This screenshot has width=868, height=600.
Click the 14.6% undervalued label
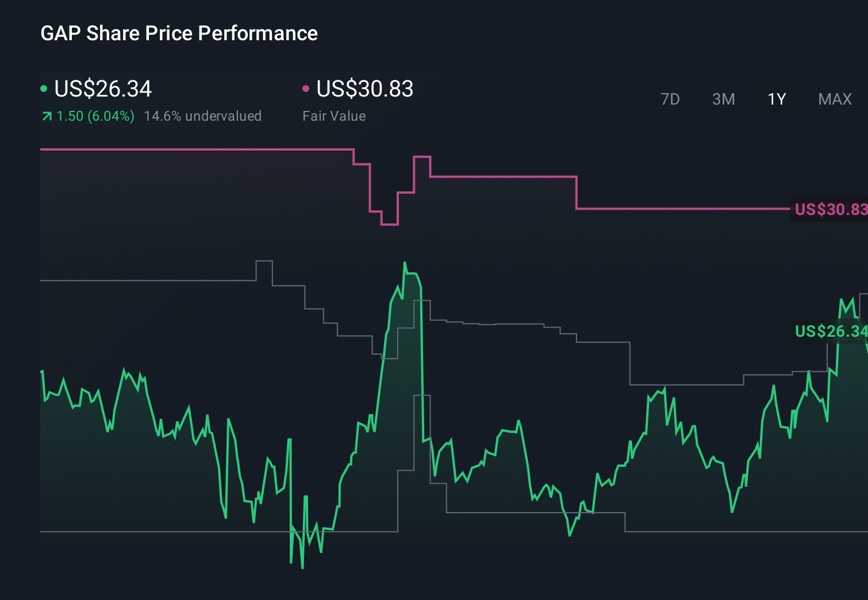coord(203,116)
